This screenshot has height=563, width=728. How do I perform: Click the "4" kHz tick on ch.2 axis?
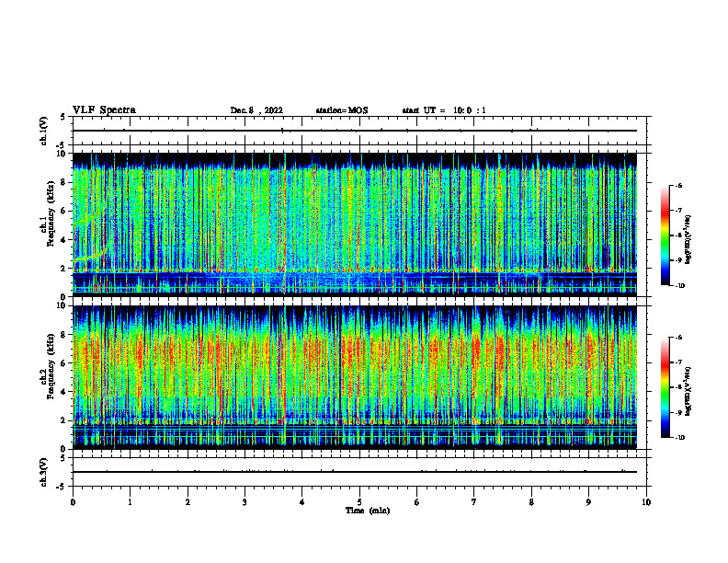64,392
